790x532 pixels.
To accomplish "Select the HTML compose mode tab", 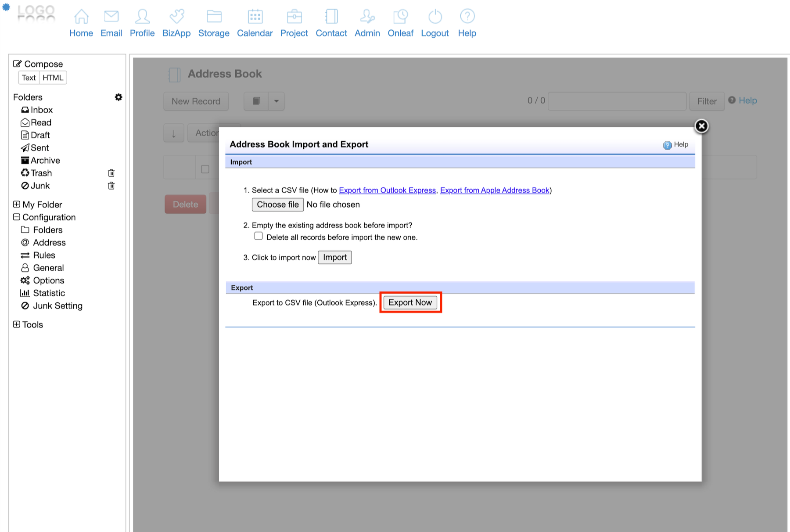I will [x=53, y=78].
